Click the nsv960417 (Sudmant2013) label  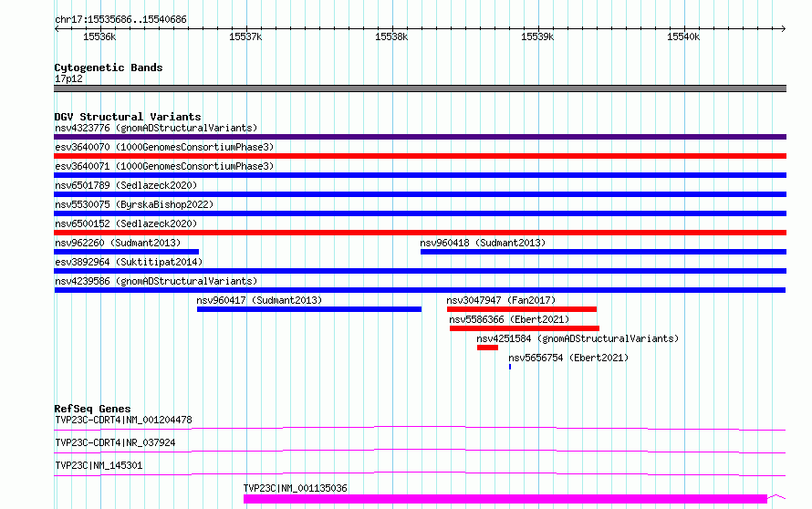(259, 300)
